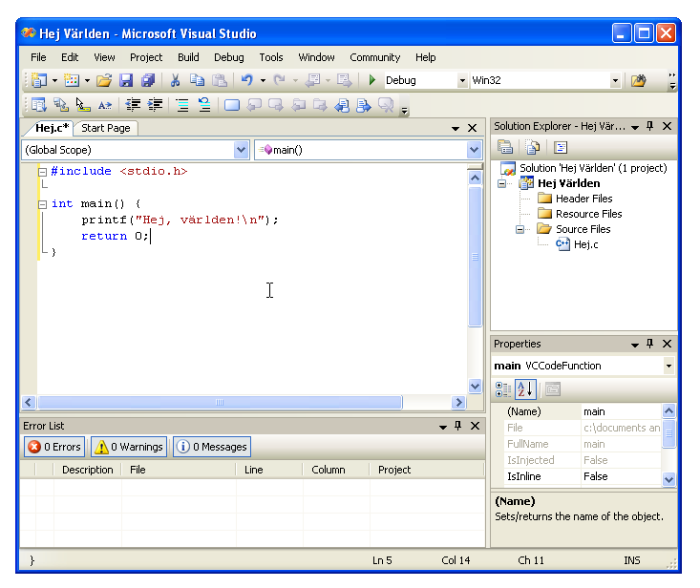The height and width of the screenshot is (588, 700).
Task: Click the editor vertical scrollbar thumb
Action: point(475,257)
